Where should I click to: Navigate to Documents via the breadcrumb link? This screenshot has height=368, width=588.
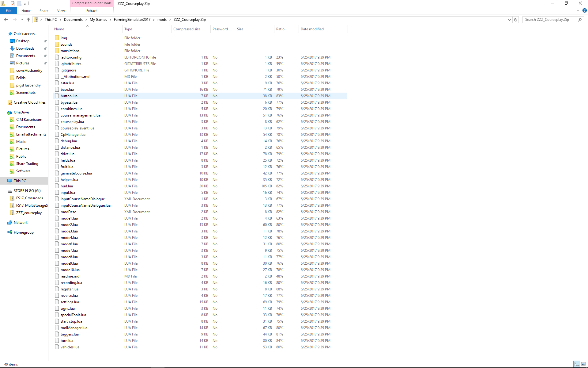point(73,19)
